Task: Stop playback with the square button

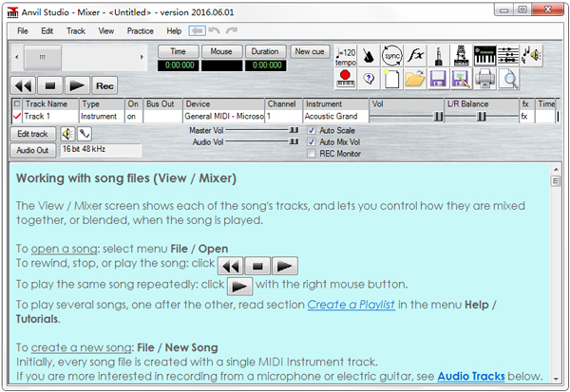Action: (50, 85)
